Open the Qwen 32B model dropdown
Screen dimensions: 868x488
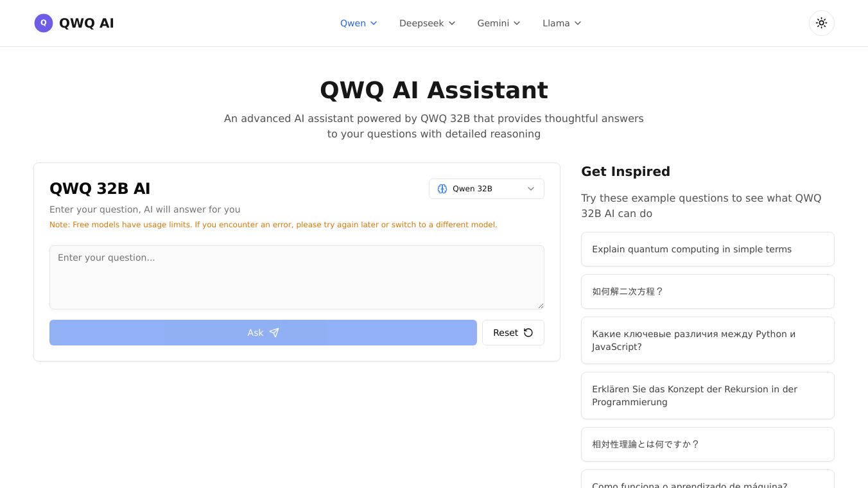click(487, 189)
